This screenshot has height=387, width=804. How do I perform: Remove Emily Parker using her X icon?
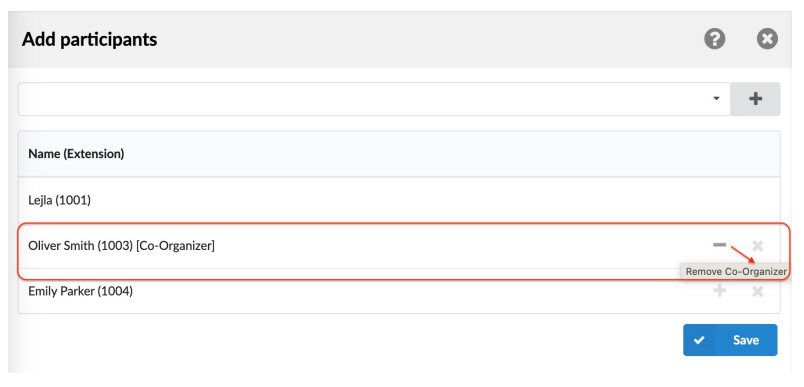click(757, 292)
